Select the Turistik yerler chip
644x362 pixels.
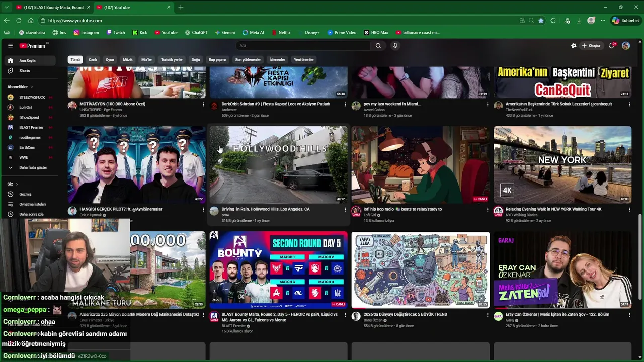172,60
